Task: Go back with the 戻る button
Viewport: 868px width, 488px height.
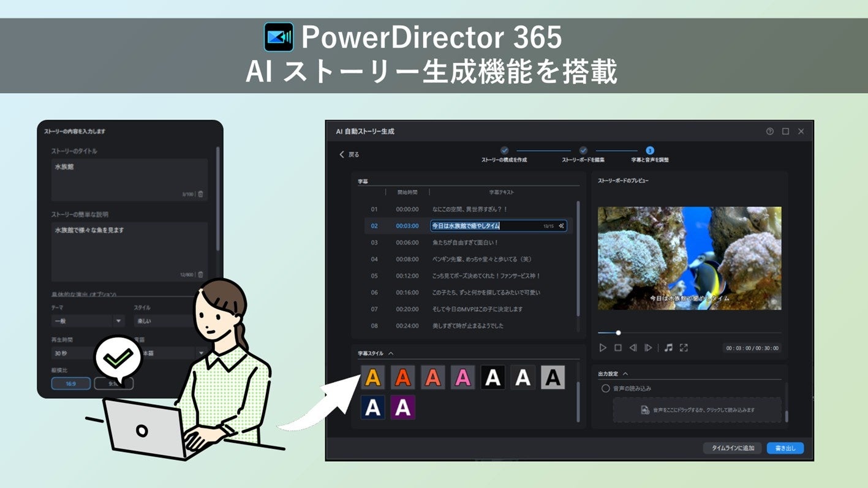Action: tap(349, 154)
